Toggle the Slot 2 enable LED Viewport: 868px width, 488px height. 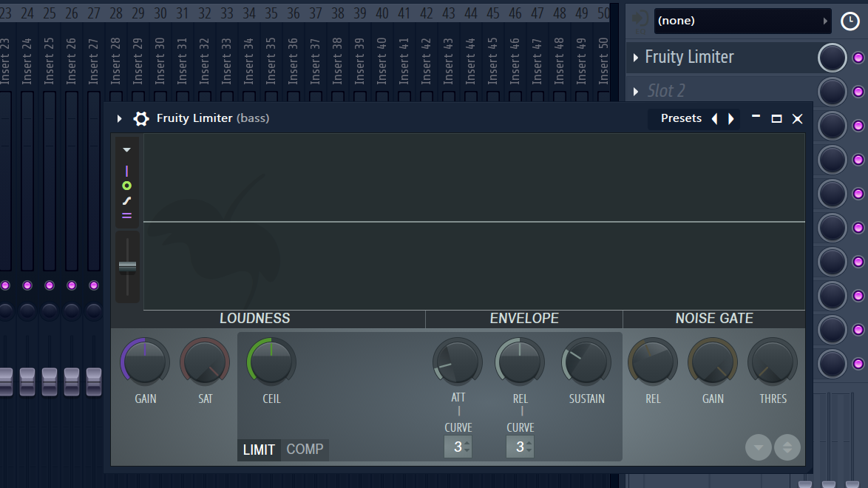[858, 92]
